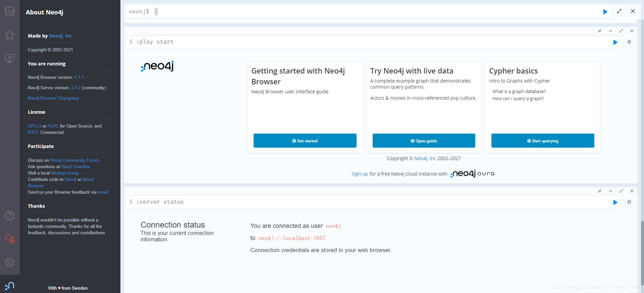The height and width of the screenshot is (293, 644).
Task: Select the neo4j://localhost:7687 connection text
Action: tap(292, 238)
